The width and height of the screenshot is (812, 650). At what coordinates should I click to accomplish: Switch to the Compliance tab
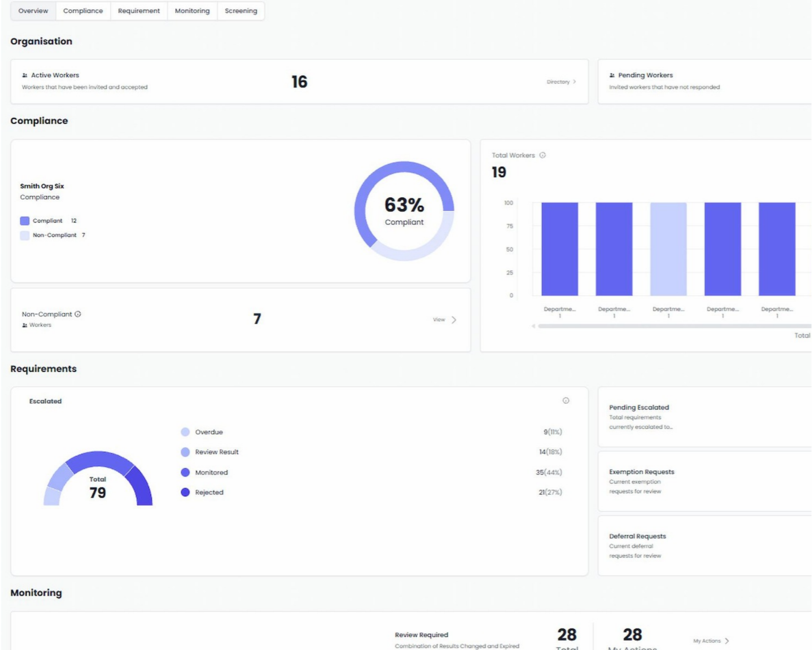tap(83, 11)
